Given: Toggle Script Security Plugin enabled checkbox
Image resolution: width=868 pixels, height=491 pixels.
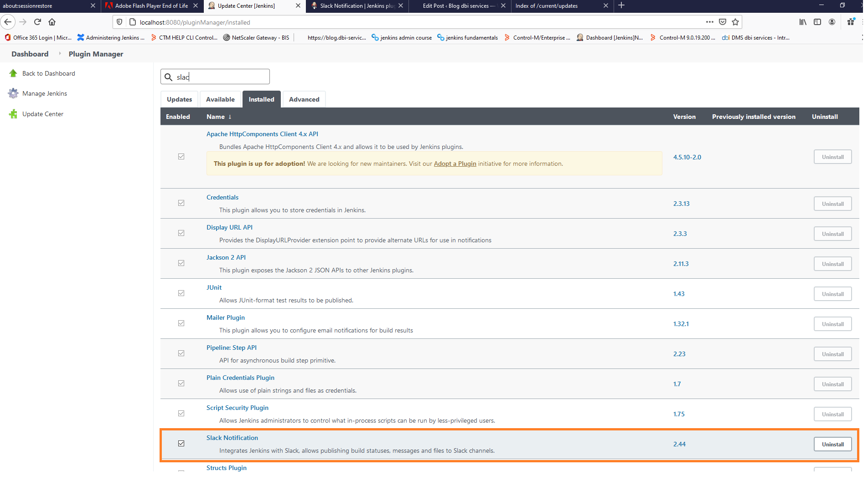Looking at the screenshot, I should coord(181,413).
